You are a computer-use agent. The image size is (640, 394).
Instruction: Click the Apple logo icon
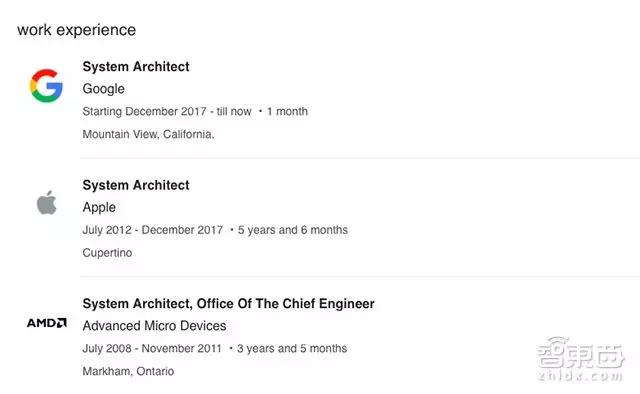point(47,203)
